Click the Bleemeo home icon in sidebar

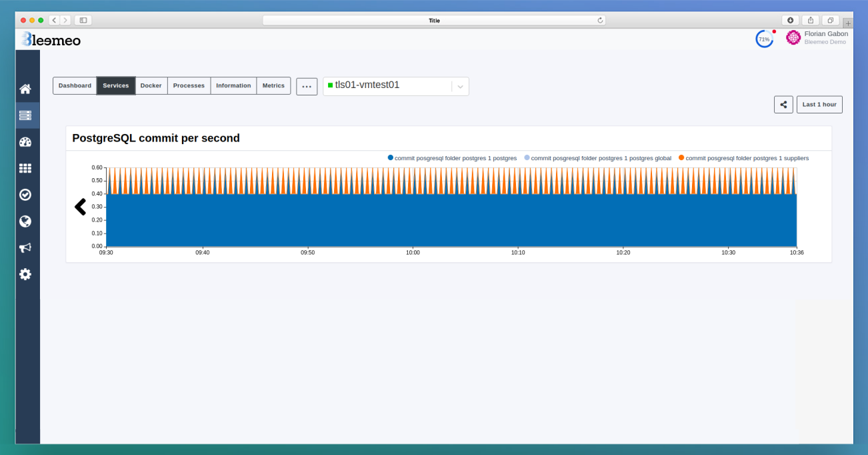pyautogui.click(x=25, y=87)
